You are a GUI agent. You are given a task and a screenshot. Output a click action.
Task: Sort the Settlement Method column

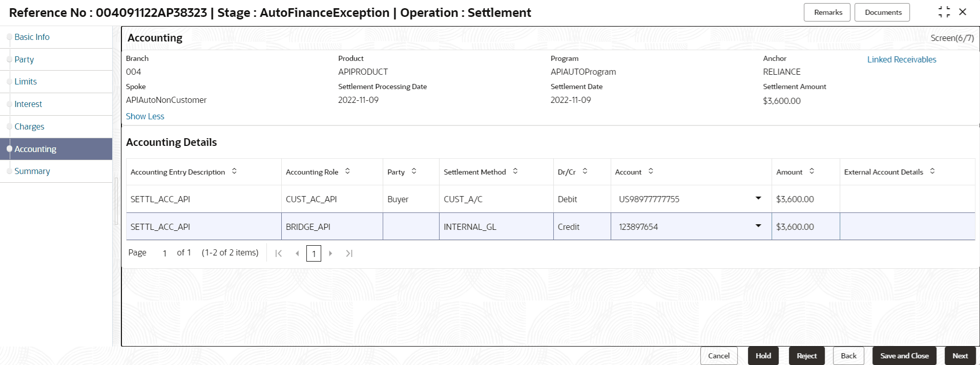click(x=515, y=171)
